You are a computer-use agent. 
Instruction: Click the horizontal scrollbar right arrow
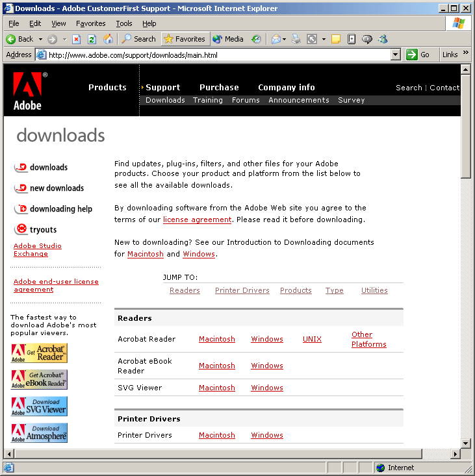(x=455, y=454)
